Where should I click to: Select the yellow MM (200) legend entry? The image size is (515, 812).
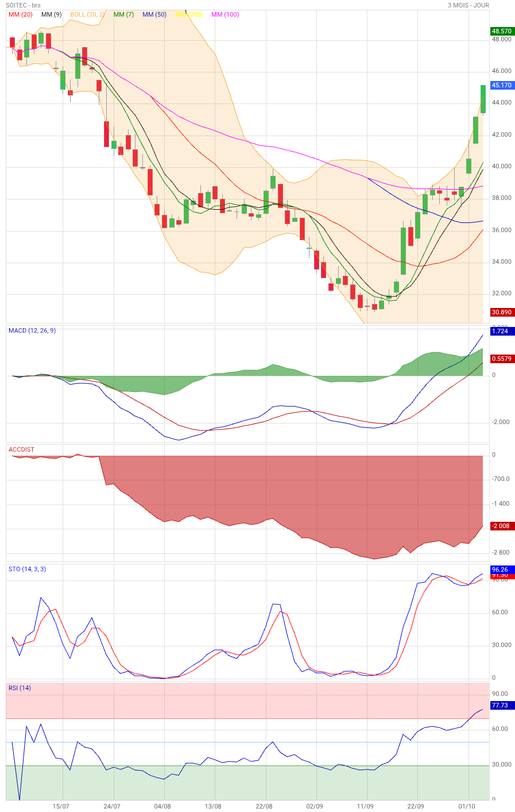[x=189, y=14]
